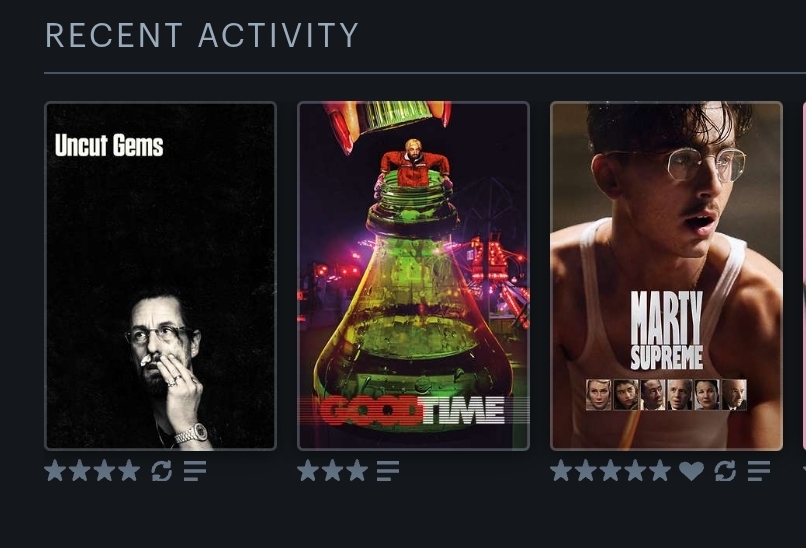Open the review icon under Good Time
This screenshot has height=548, width=806.
click(x=388, y=471)
